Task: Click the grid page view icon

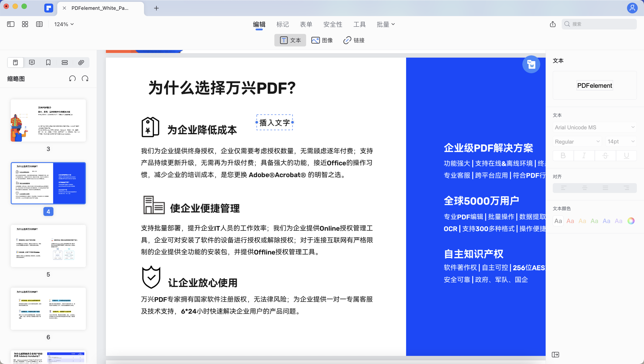Action: coord(25,24)
